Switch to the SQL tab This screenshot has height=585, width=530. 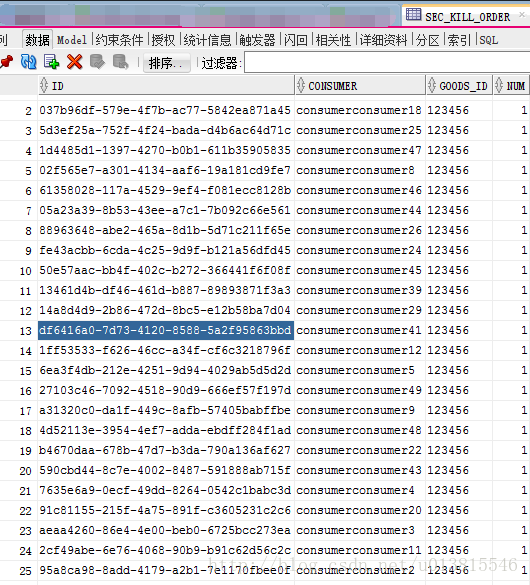pyautogui.click(x=489, y=40)
